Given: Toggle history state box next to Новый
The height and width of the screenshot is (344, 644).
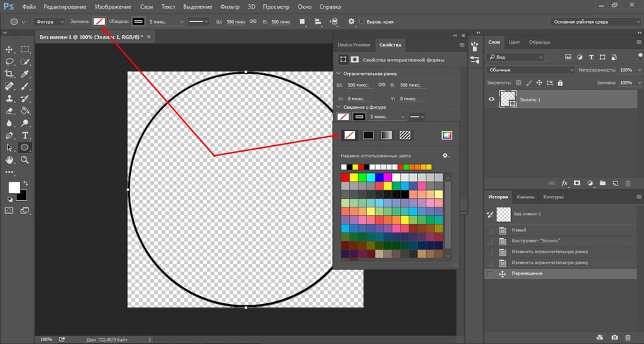Looking at the screenshot, I should pos(490,230).
